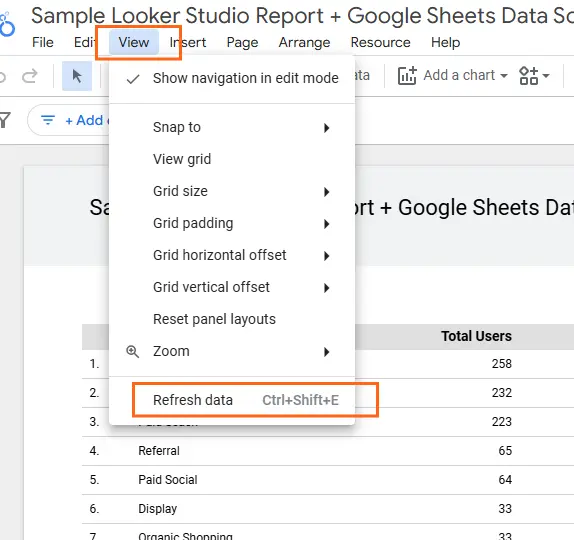Image resolution: width=574 pixels, height=540 pixels.
Task: Expand the Zoom submenu
Action: pyautogui.click(x=232, y=351)
